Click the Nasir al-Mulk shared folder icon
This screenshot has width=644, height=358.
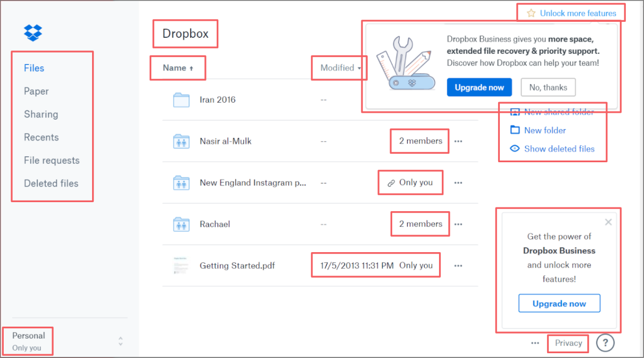181,141
